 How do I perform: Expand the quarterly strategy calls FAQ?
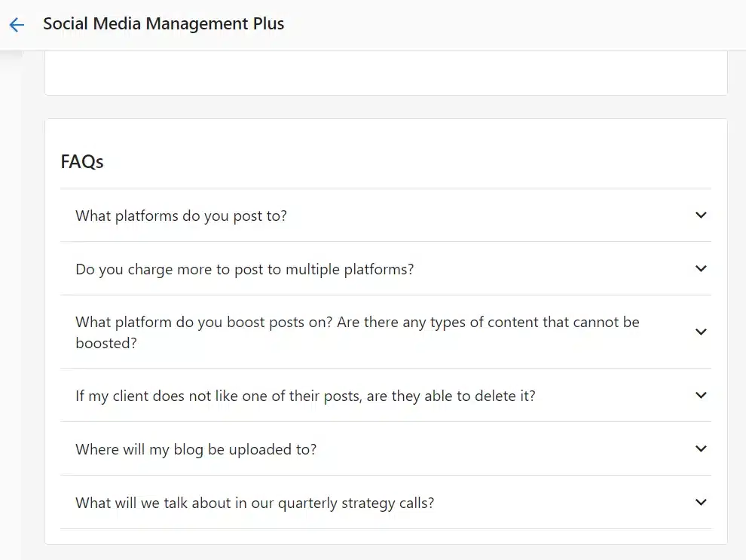tap(700, 502)
